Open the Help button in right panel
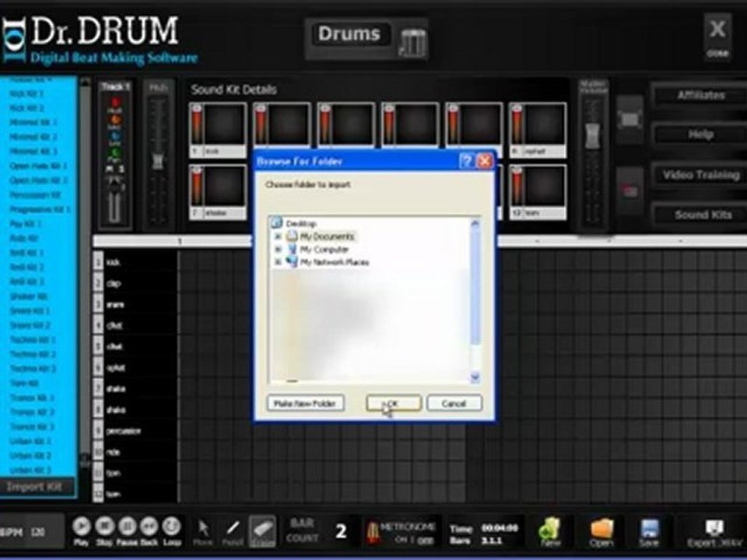The width and height of the screenshot is (747, 560). (x=701, y=135)
